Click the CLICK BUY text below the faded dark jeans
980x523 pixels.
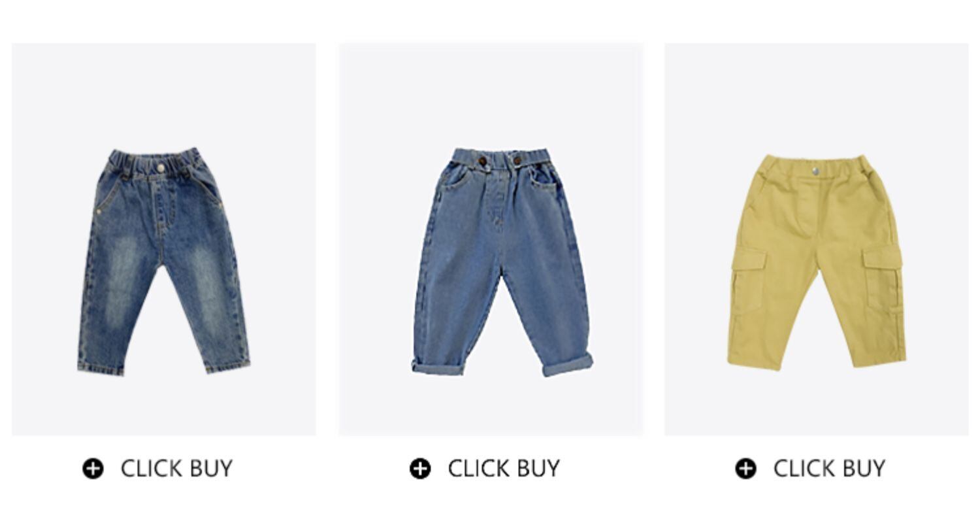(x=176, y=469)
